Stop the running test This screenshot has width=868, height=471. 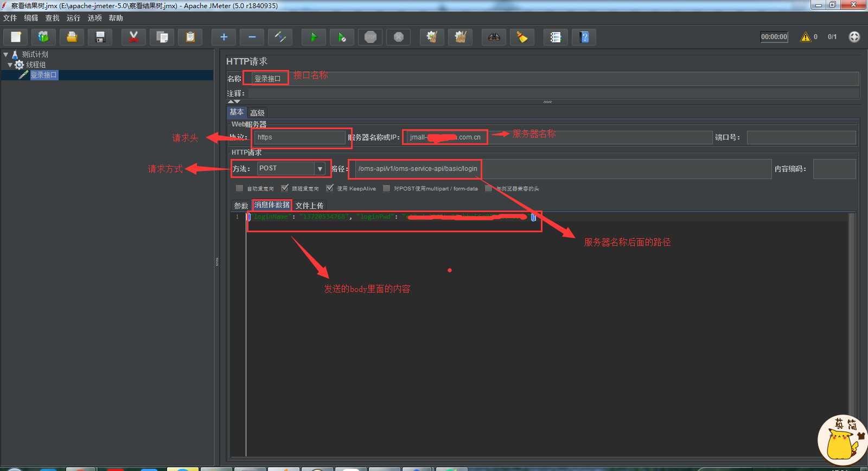point(370,37)
